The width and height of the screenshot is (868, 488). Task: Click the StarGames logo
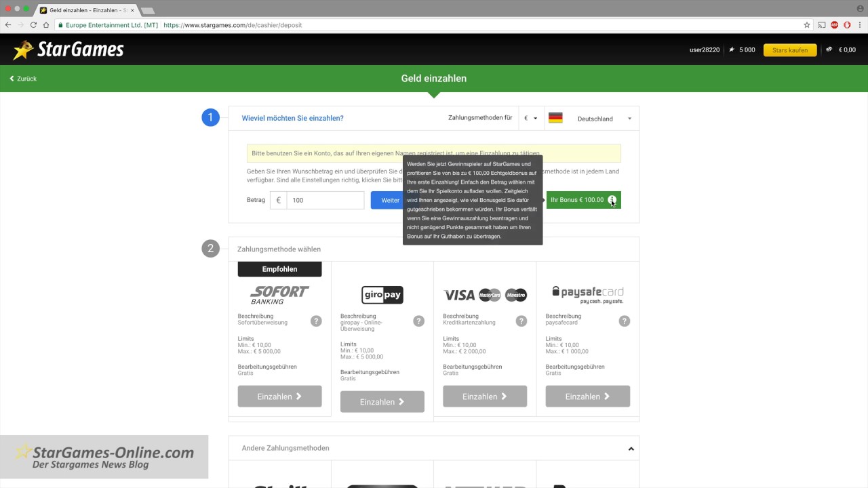point(68,49)
